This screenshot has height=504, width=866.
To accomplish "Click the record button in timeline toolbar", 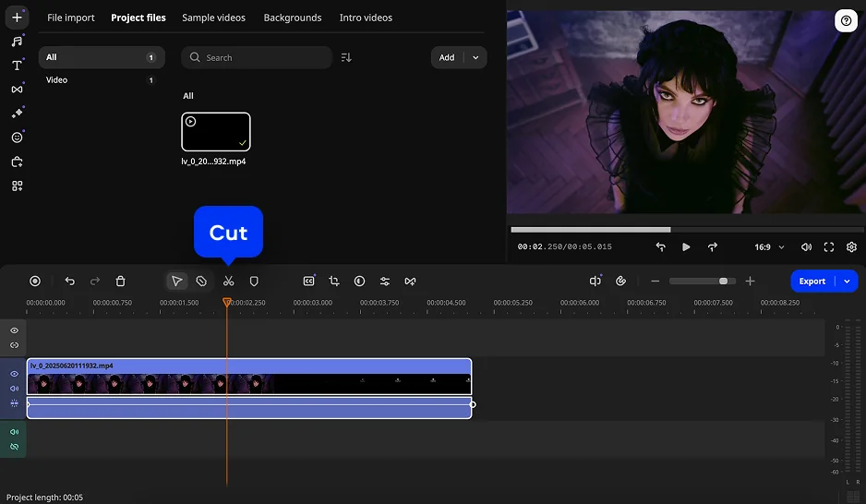I will tap(35, 281).
